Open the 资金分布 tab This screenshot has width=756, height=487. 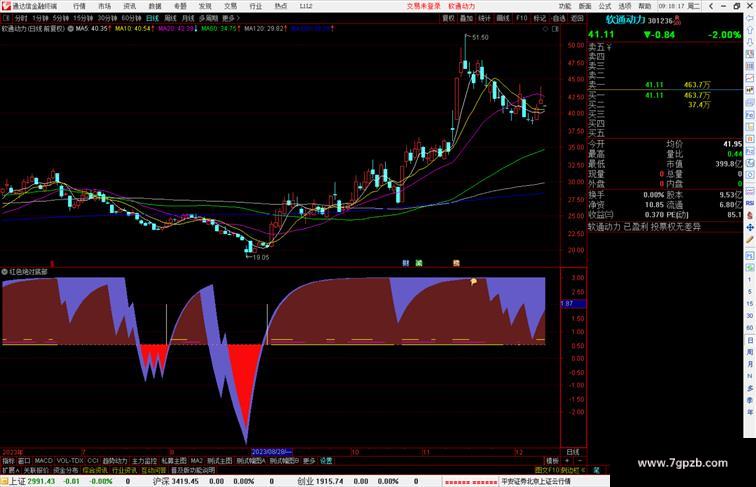pyautogui.click(x=66, y=470)
